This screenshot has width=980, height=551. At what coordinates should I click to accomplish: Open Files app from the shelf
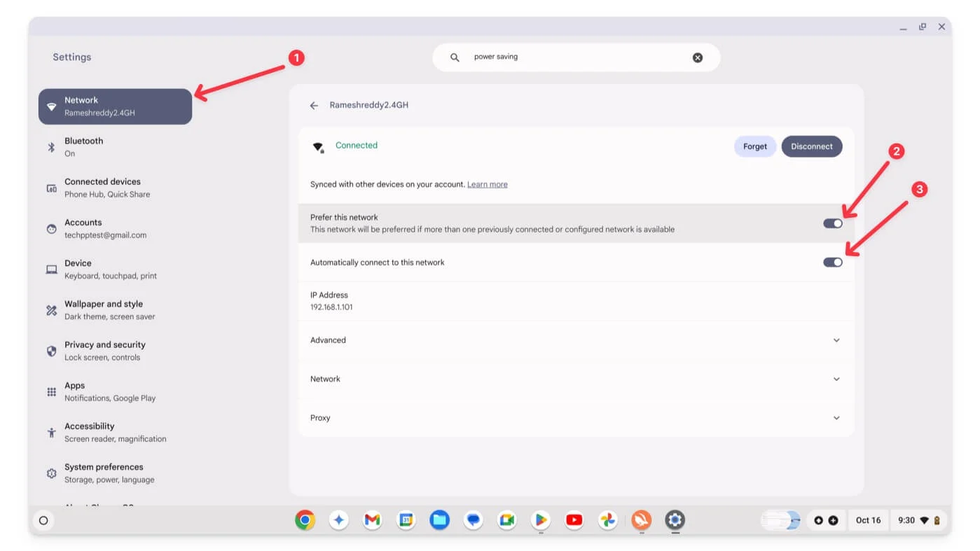point(439,519)
